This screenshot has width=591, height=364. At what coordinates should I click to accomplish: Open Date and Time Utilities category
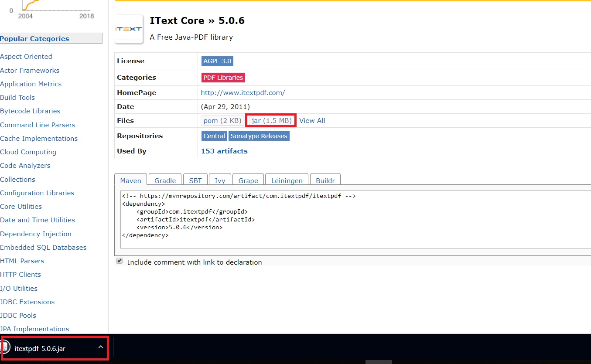pyautogui.click(x=38, y=220)
